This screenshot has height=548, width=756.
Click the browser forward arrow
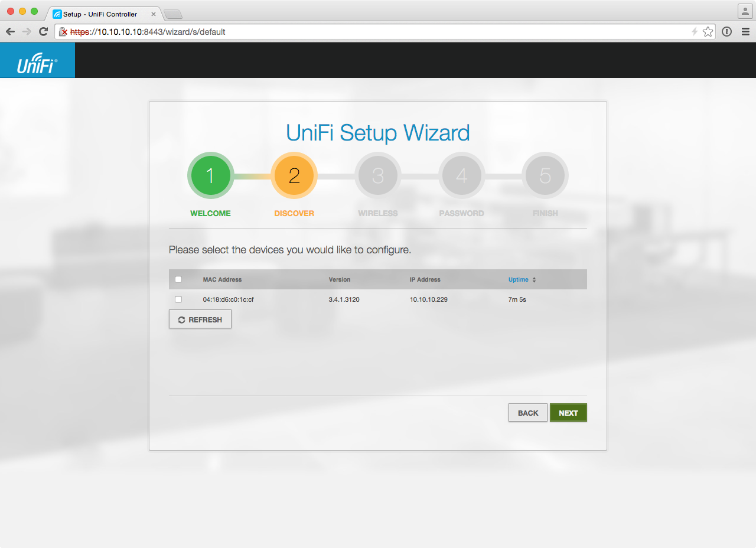click(x=27, y=32)
